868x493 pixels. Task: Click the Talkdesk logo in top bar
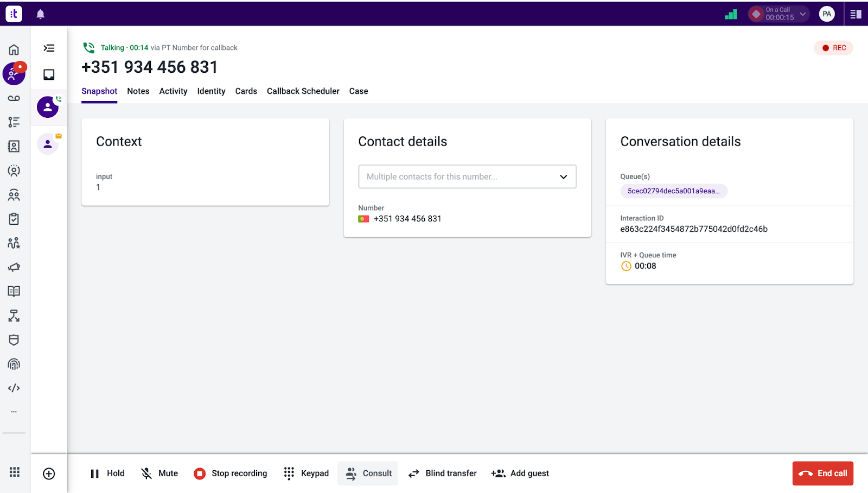pyautogui.click(x=14, y=14)
